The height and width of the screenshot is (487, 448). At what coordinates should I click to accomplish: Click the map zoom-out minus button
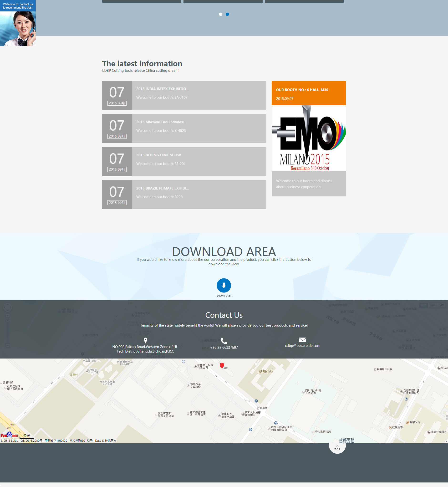click(x=8, y=346)
